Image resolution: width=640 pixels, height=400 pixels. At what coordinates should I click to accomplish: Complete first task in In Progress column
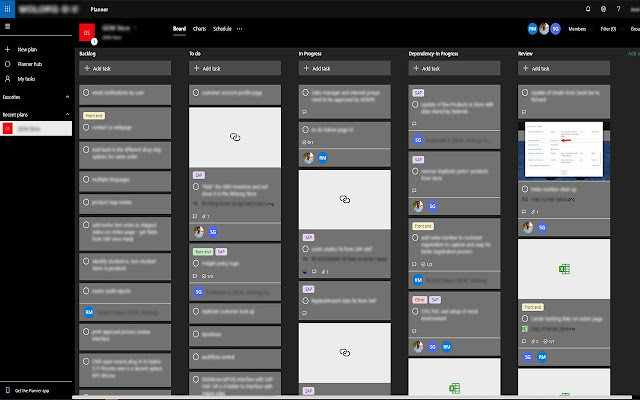[x=305, y=93]
